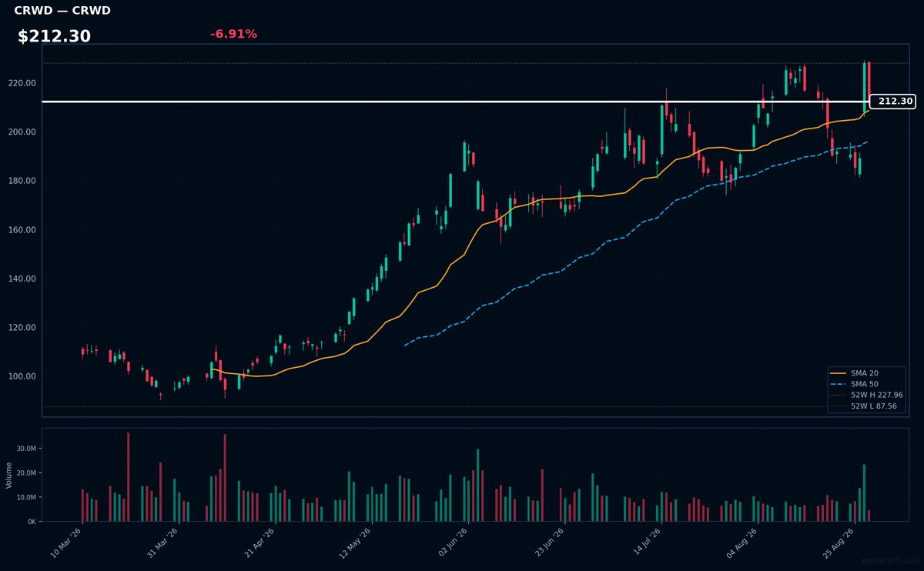Click the $212.30 current price
924x571 pixels.
[x=54, y=36]
